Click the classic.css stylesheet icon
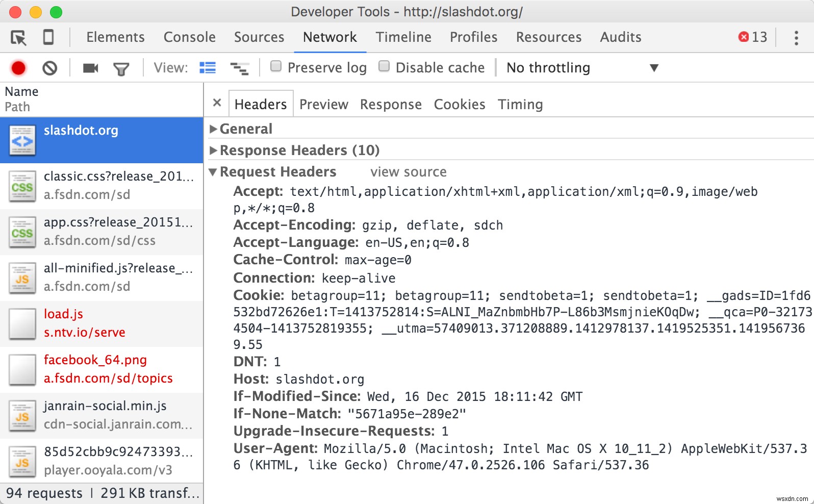Viewport: 814px width, 504px height. point(22,186)
